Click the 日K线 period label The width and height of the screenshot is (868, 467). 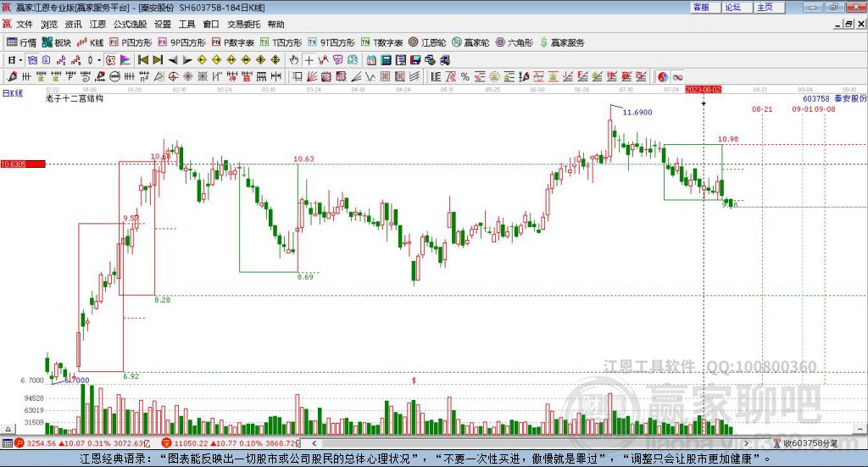click(13, 93)
